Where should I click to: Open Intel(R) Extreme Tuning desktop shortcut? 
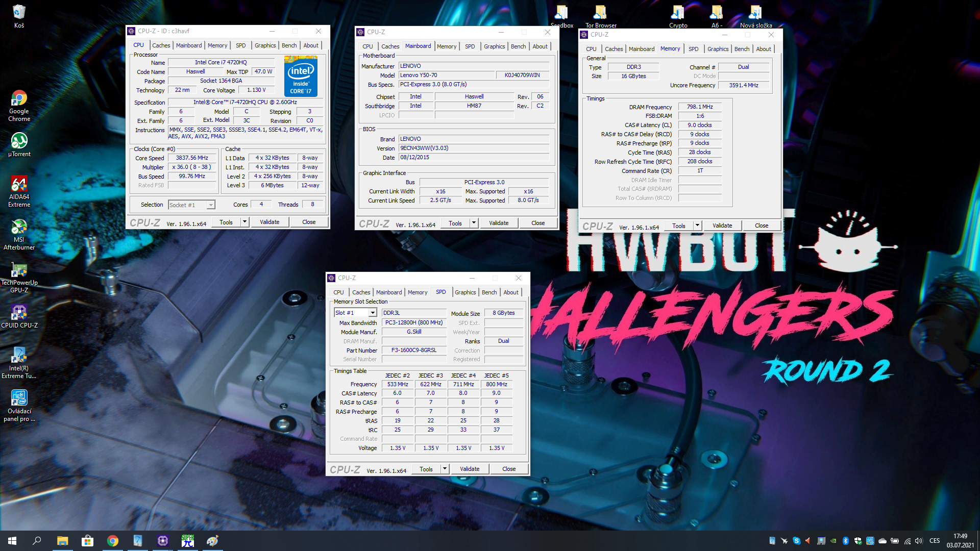tap(19, 363)
